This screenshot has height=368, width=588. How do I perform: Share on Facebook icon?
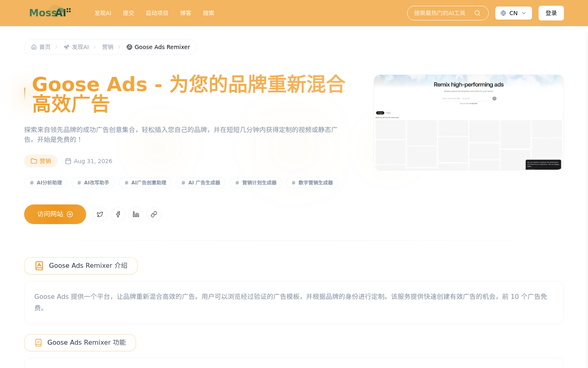tap(118, 214)
